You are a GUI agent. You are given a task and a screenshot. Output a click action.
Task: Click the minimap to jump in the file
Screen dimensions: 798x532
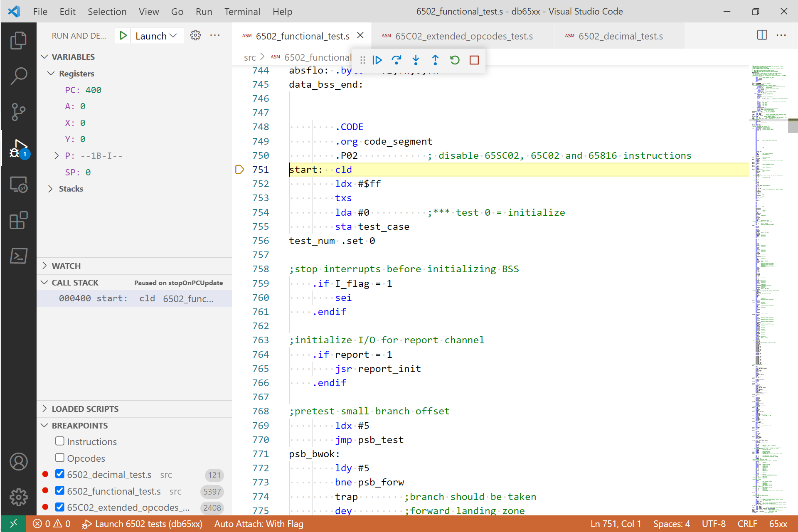[x=771, y=249]
